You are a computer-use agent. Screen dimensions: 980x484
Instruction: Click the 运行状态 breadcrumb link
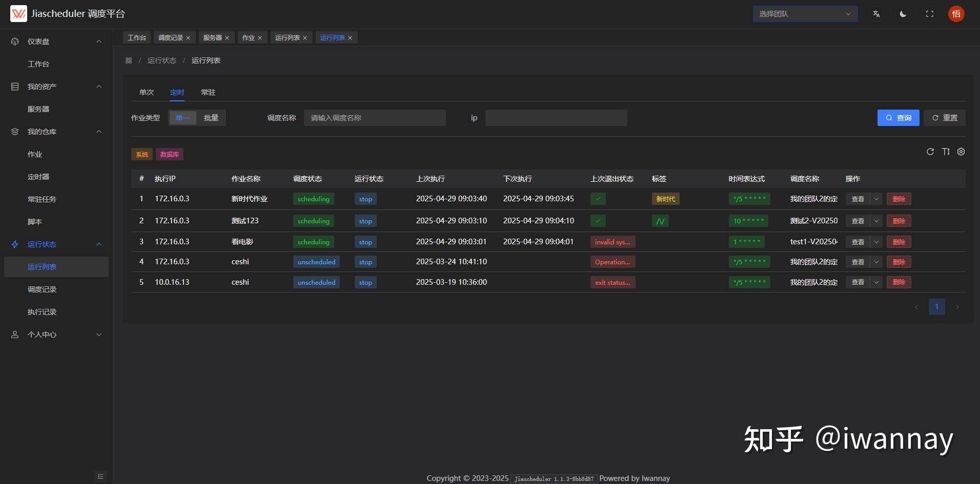click(x=162, y=60)
